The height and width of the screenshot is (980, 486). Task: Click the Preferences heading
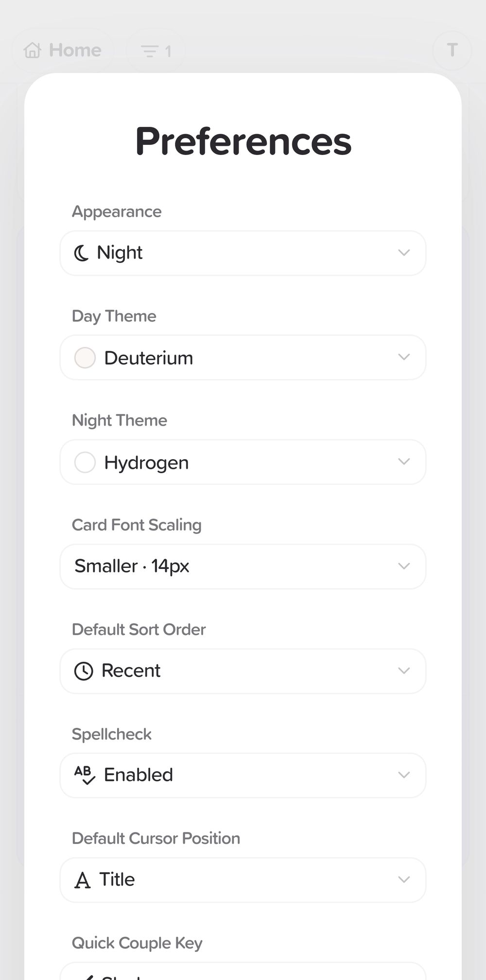coord(243,141)
